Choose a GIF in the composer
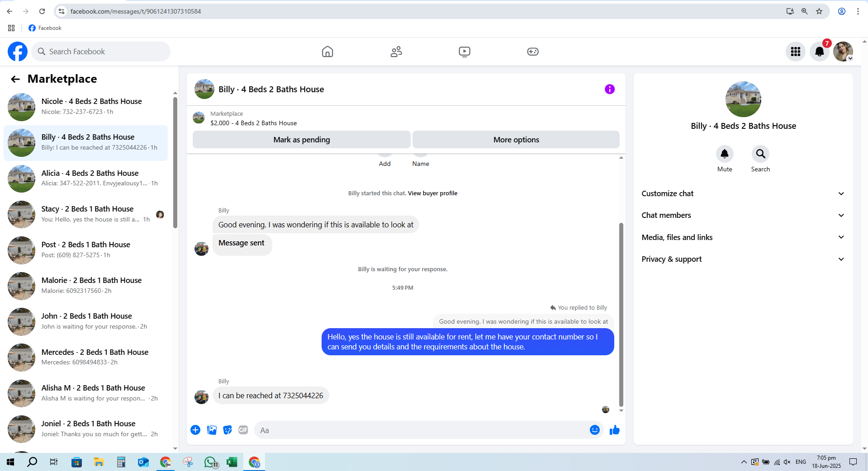This screenshot has height=471, width=868. coord(243,430)
